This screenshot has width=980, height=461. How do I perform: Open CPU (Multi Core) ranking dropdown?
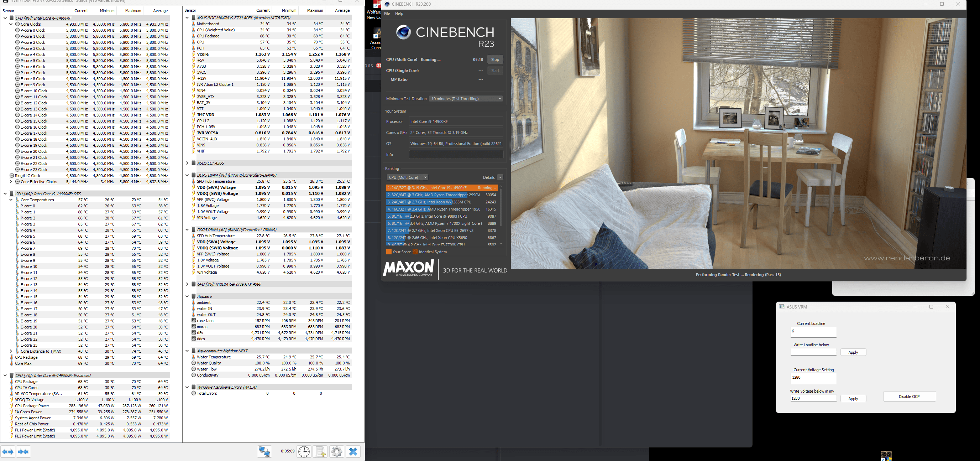[407, 177]
